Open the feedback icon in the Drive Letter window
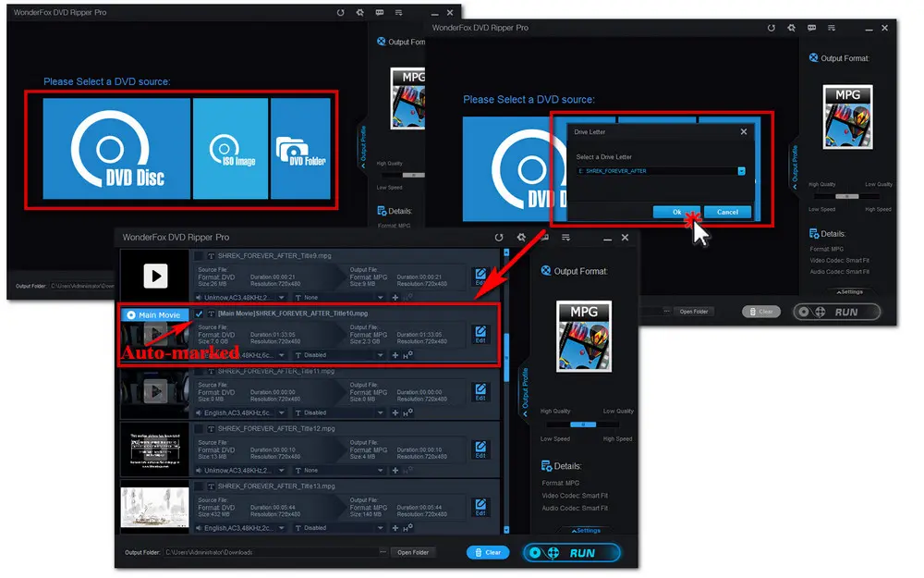Image resolution: width=924 pixels, height=578 pixels. (x=812, y=28)
